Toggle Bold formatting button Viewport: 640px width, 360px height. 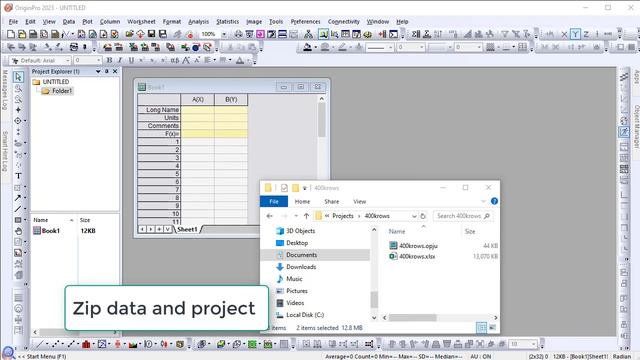point(109,60)
